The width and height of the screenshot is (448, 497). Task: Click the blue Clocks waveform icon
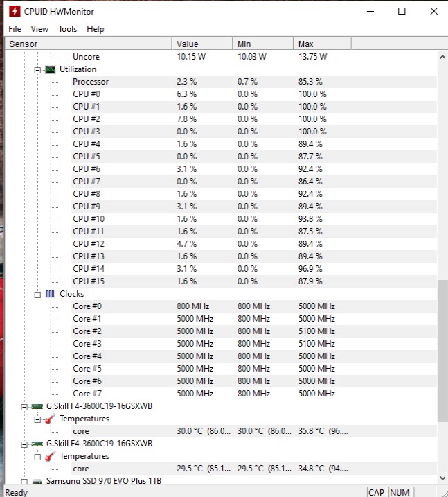[x=51, y=294]
